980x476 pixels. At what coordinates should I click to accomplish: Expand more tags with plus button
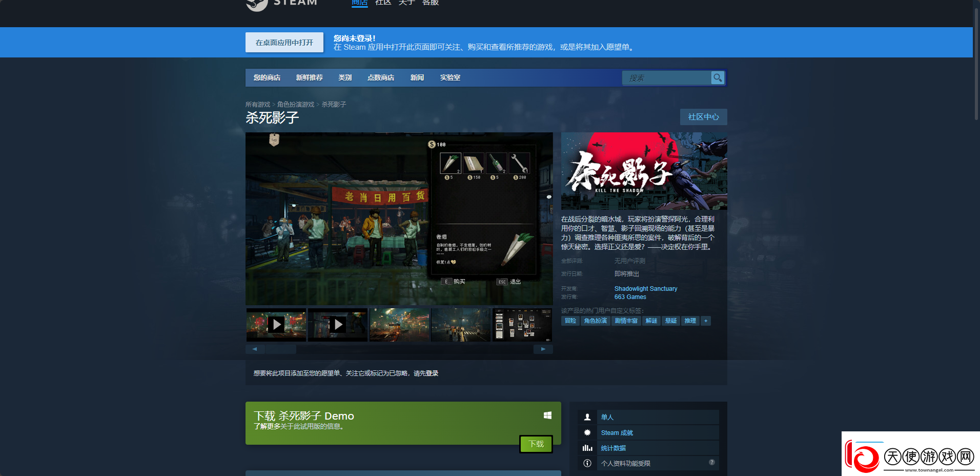pyautogui.click(x=706, y=321)
